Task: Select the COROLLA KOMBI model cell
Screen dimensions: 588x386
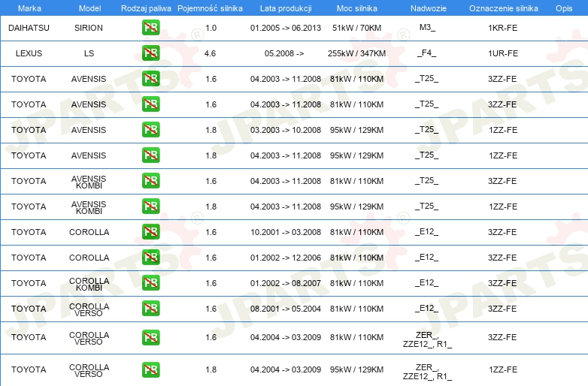Action: pos(89,284)
